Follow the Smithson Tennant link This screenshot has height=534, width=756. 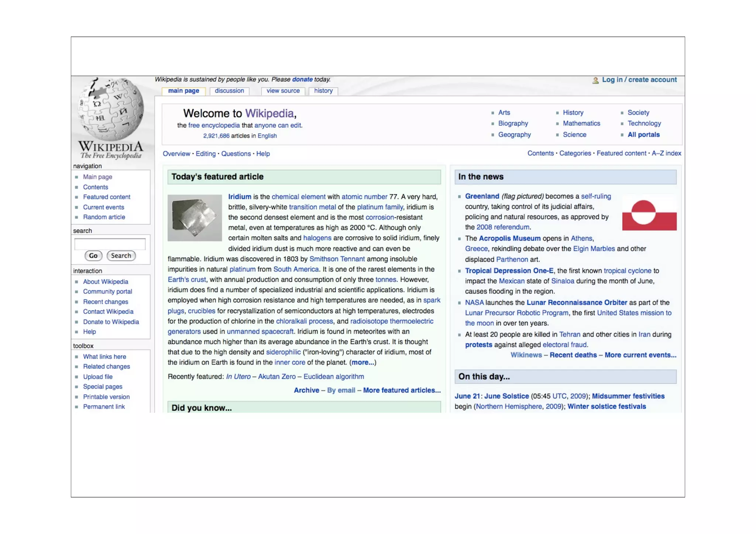click(x=337, y=259)
